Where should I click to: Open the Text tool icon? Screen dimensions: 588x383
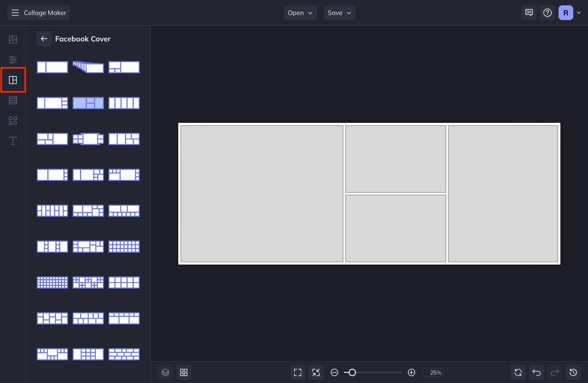13,141
